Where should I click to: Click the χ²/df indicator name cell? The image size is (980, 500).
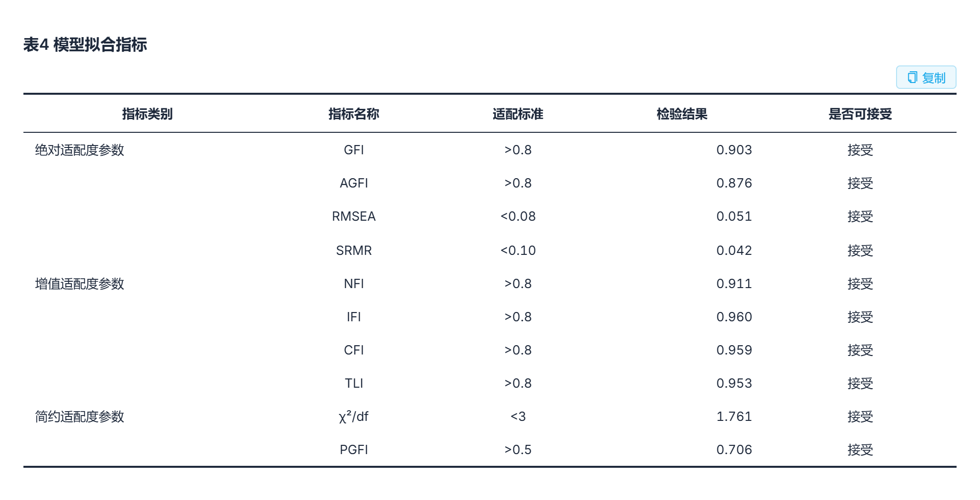coord(354,417)
